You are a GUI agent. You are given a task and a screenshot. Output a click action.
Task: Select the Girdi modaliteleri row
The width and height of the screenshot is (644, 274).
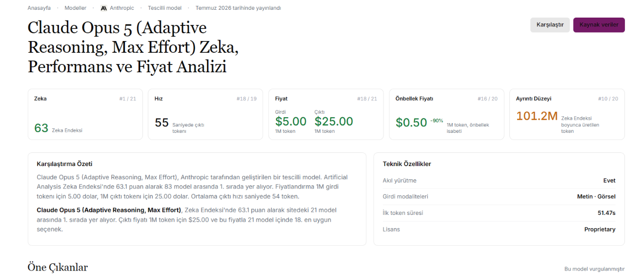point(499,197)
